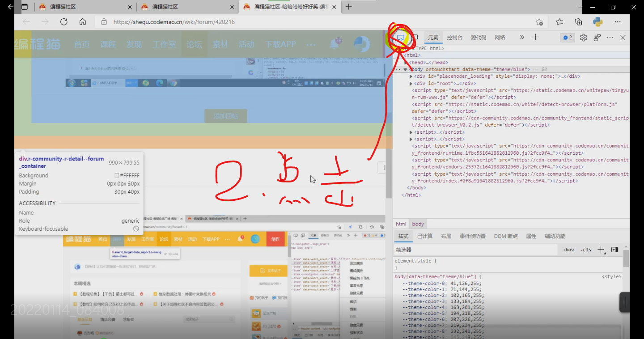Open the issues counter showing 2
Viewport: 644px width, 339px height.
point(568,38)
